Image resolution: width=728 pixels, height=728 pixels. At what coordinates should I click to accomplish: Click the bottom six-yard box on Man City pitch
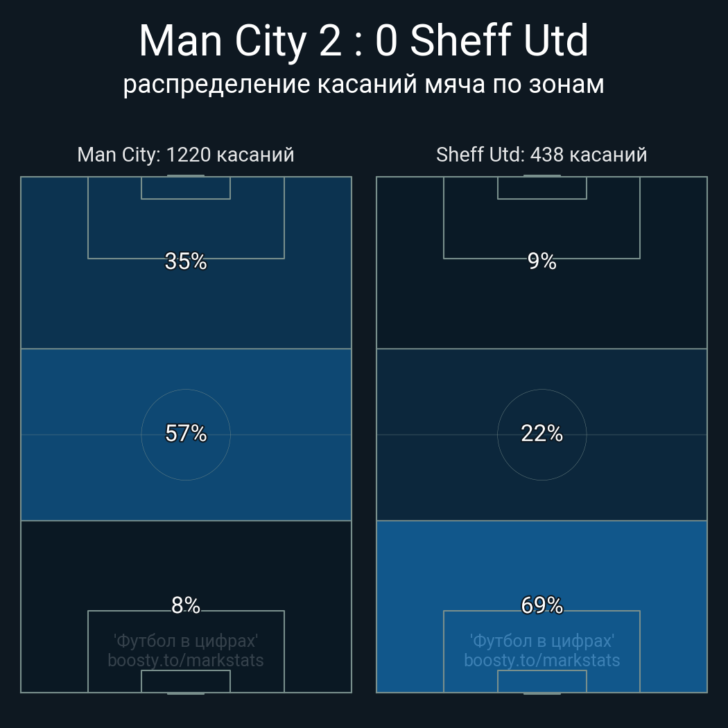[186, 681]
